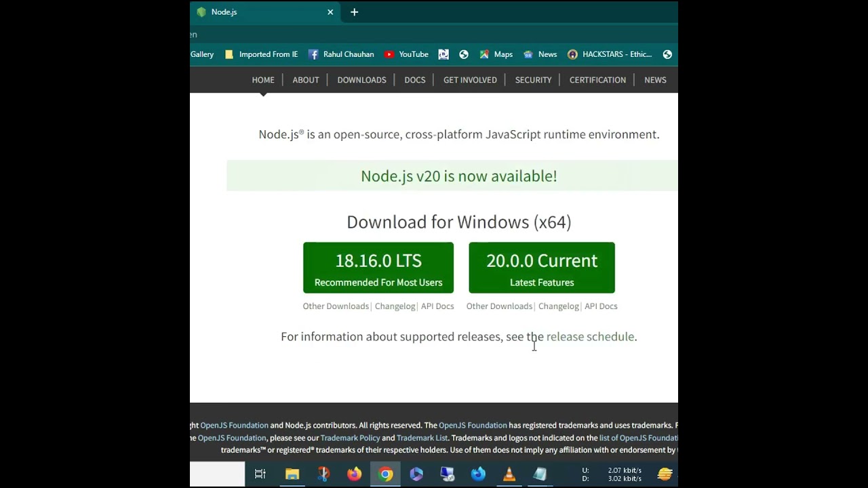Click the Node.js v20 is now available banner
868x488 pixels.
pyautogui.click(x=459, y=176)
